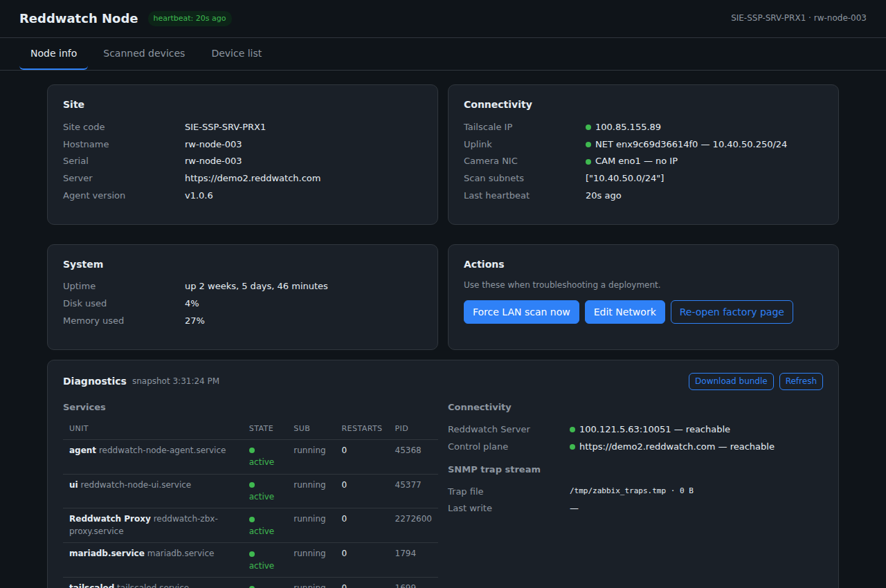
Task: Click the PID column header
Action: tap(401, 429)
